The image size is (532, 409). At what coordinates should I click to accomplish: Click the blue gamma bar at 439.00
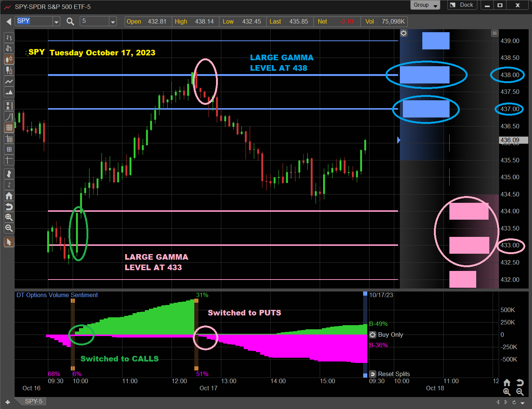point(436,41)
